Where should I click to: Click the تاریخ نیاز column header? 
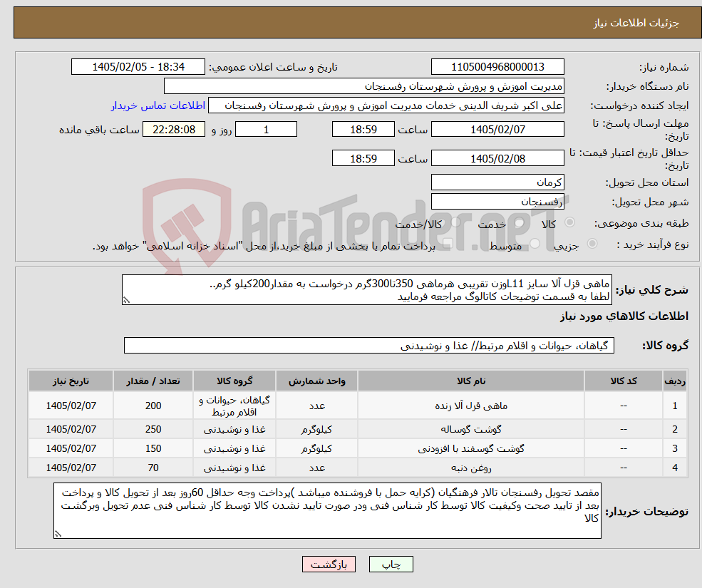[x=71, y=381]
